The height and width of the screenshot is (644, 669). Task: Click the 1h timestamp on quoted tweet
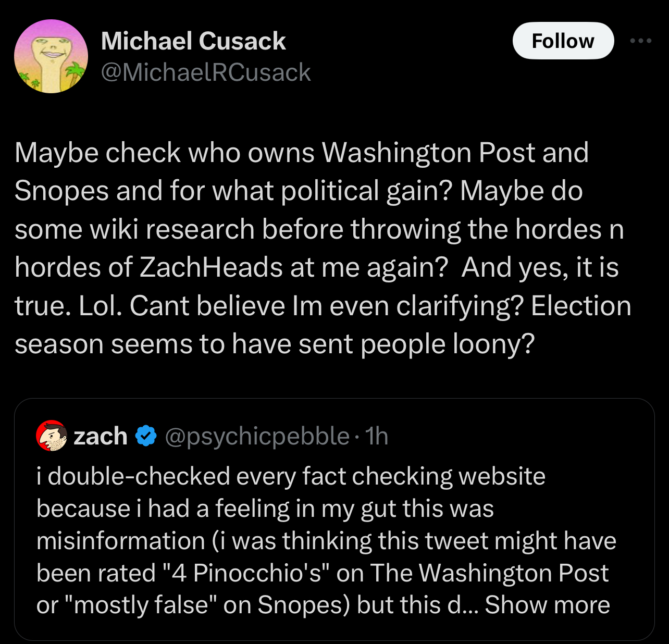pyautogui.click(x=377, y=436)
